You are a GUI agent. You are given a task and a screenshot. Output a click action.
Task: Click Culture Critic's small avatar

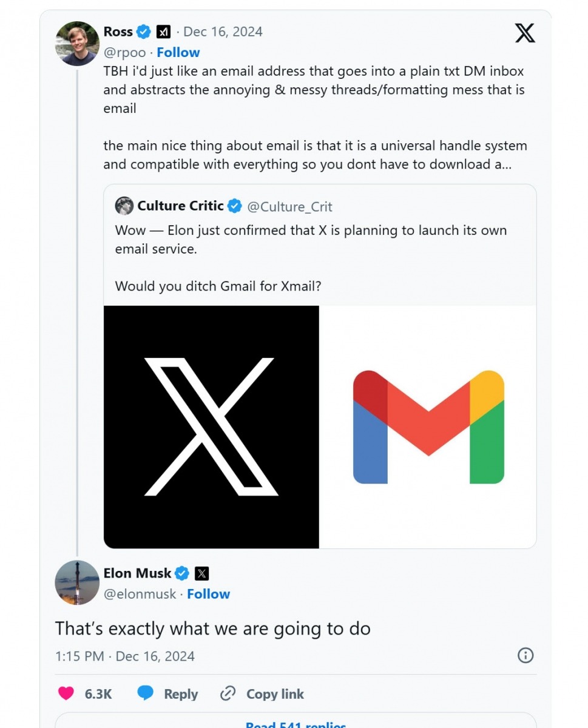[124, 206]
